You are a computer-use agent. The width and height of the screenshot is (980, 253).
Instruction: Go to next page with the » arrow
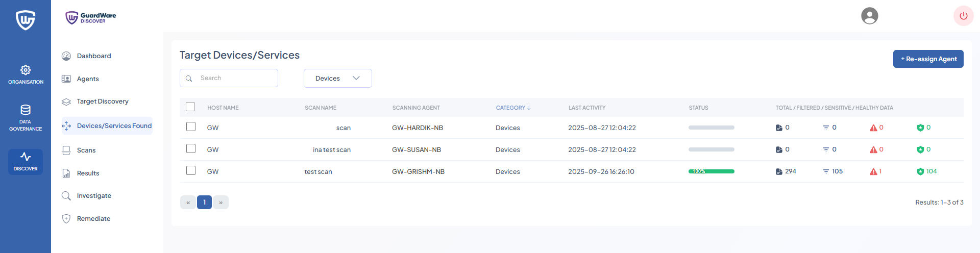click(x=220, y=203)
